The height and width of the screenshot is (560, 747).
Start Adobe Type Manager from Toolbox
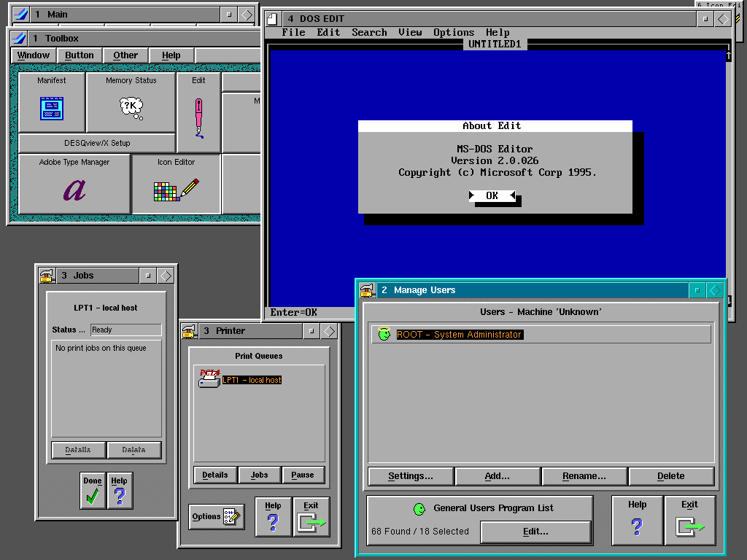click(74, 184)
